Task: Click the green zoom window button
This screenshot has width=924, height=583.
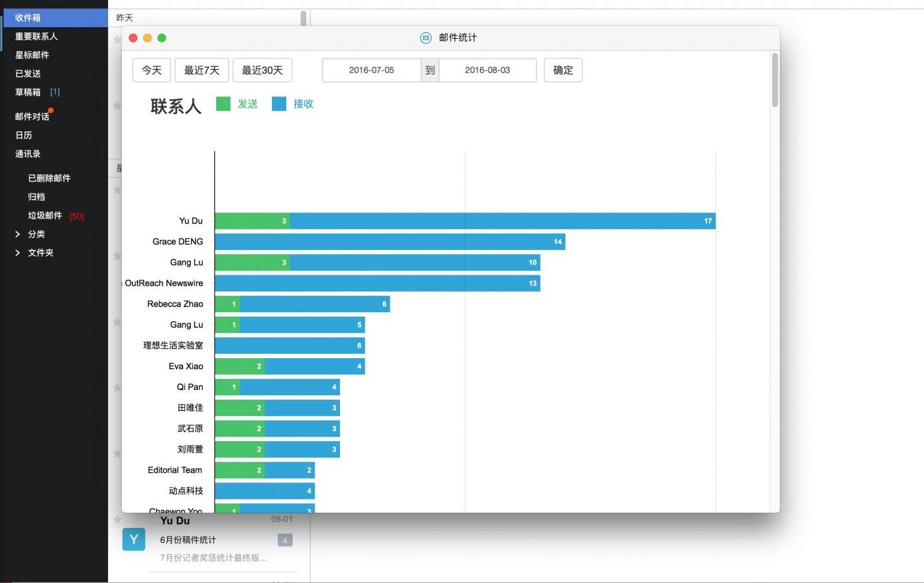Action: pyautogui.click(x=162, y=38)
